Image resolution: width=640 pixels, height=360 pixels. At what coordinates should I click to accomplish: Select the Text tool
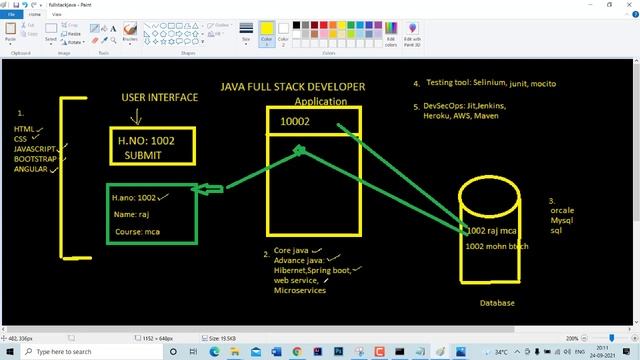[x=113, y=29]
